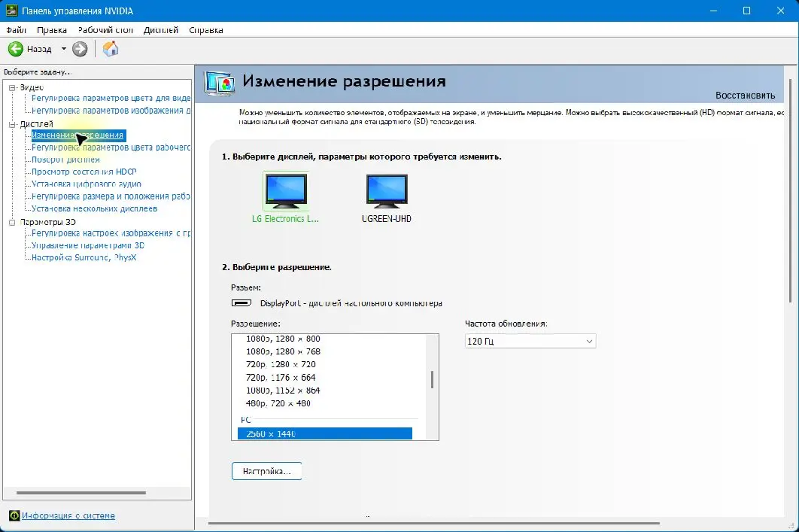
Task: Select 720p, 1280 × 720 resolution
Action: click(x=281, y=364)
